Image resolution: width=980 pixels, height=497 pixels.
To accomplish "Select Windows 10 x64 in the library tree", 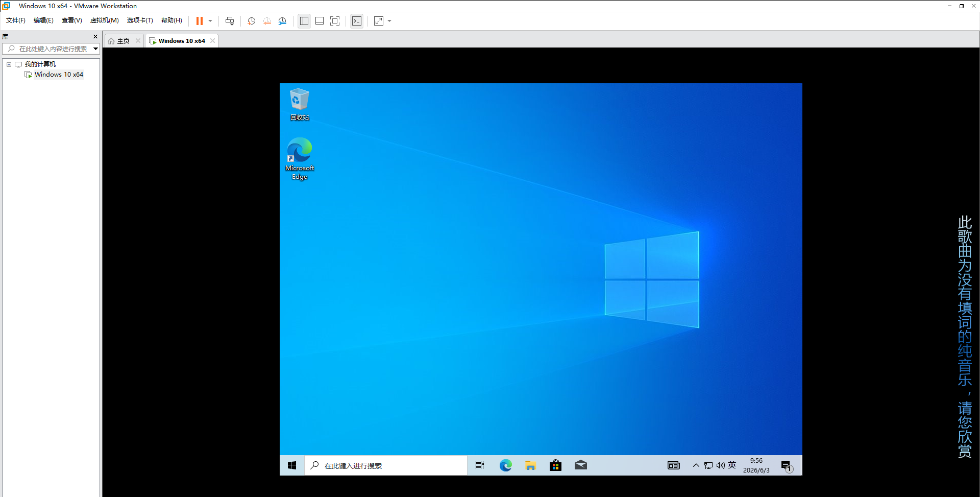I will tap(59, 75).
